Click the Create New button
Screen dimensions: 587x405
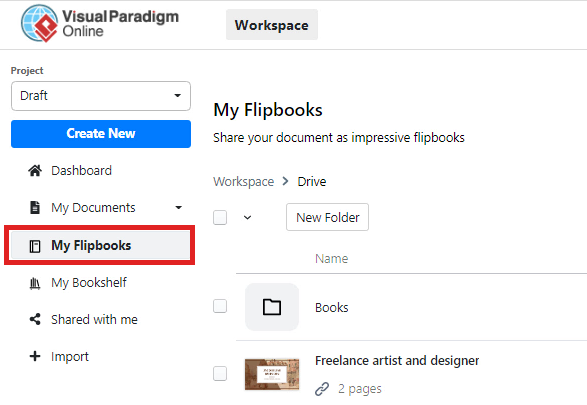click(x=101, y=134)
